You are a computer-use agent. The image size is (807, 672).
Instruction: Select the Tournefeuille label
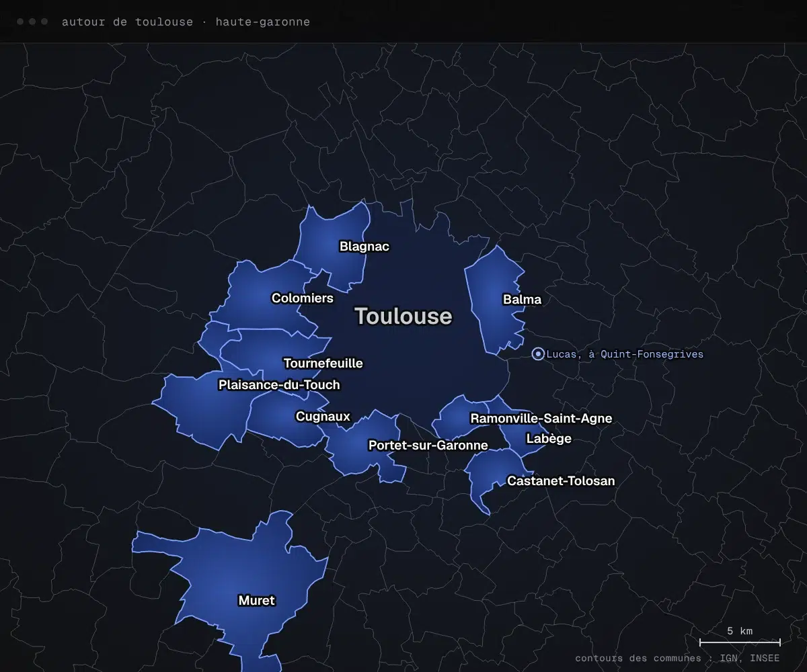[x=323, y=364]
